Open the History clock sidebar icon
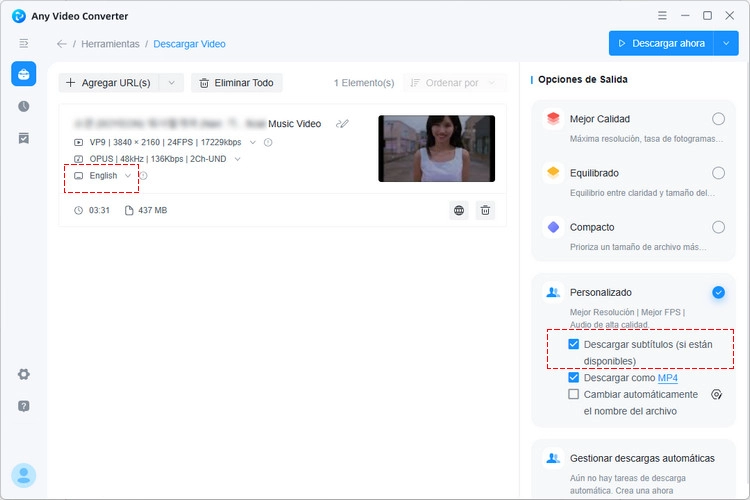This screenshot has height=500, width=750. 23,106
